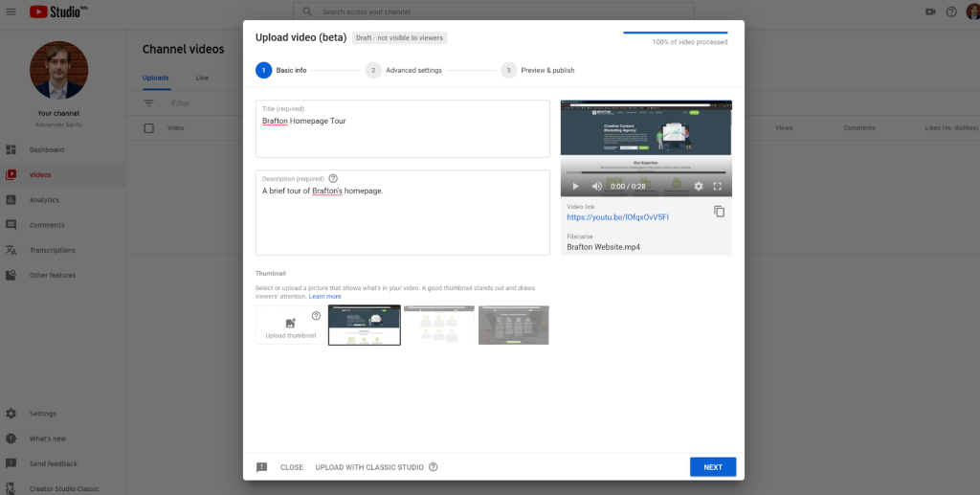
Task: Enter fullscreen in the video preview
Action: pyautogui.click(x=717, y=186)
